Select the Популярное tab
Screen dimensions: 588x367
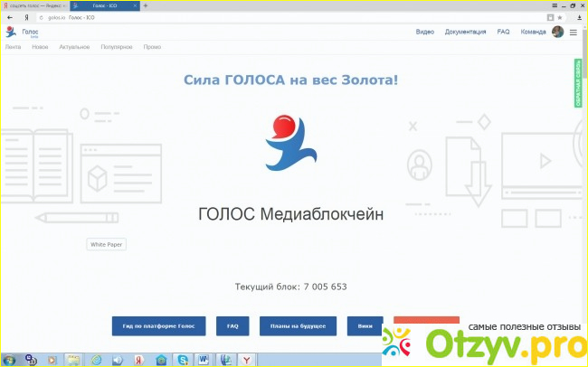pos(115,46)
